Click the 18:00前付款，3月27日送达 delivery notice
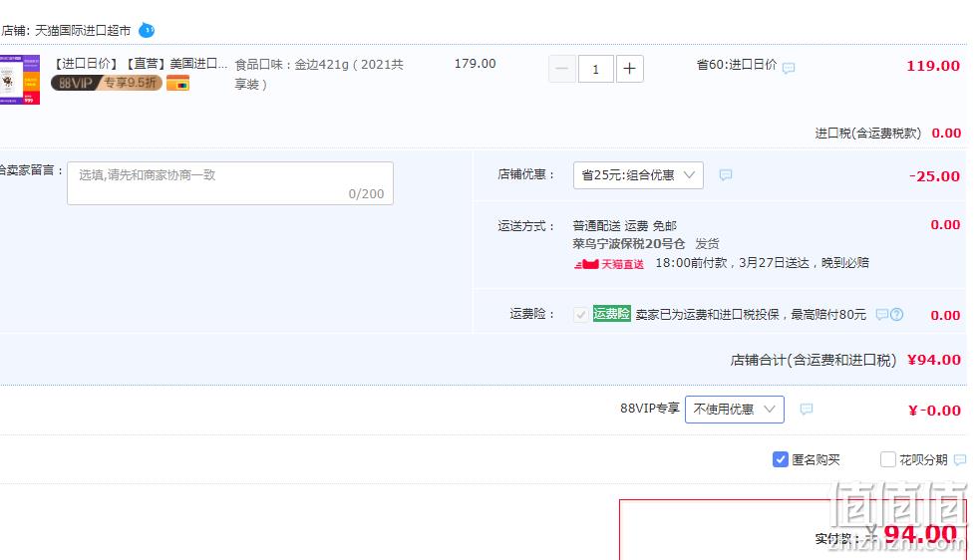The image size is (977, 560). [x=762, y=263]
